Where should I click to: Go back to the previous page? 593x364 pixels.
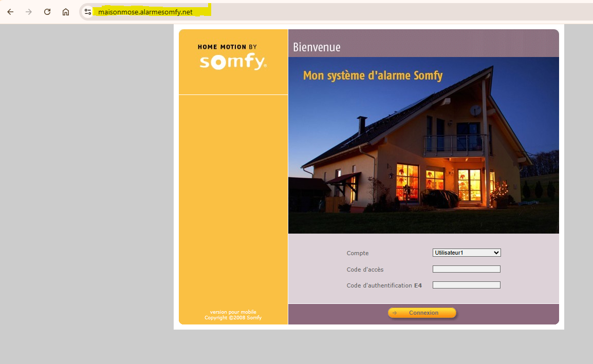(10, 12)
